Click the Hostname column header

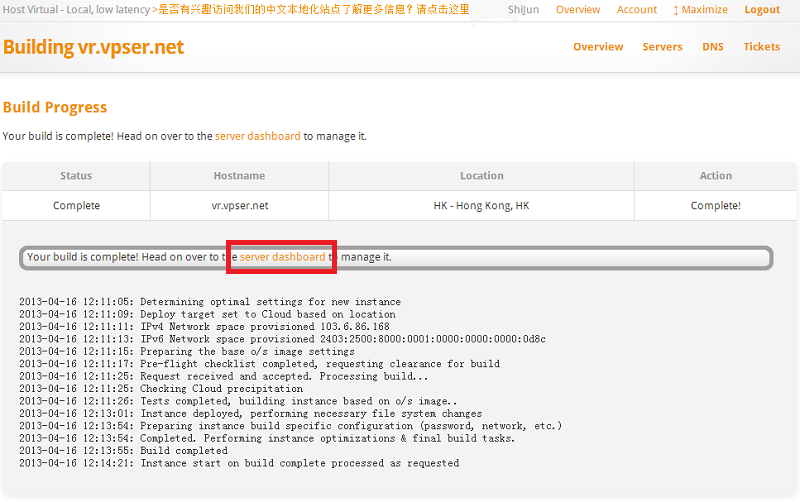pos(239,176)
